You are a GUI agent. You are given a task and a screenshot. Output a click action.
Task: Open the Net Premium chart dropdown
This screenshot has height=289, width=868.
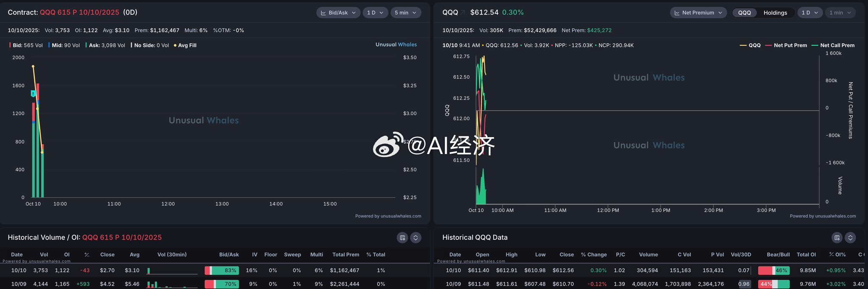tap(698, 13)
